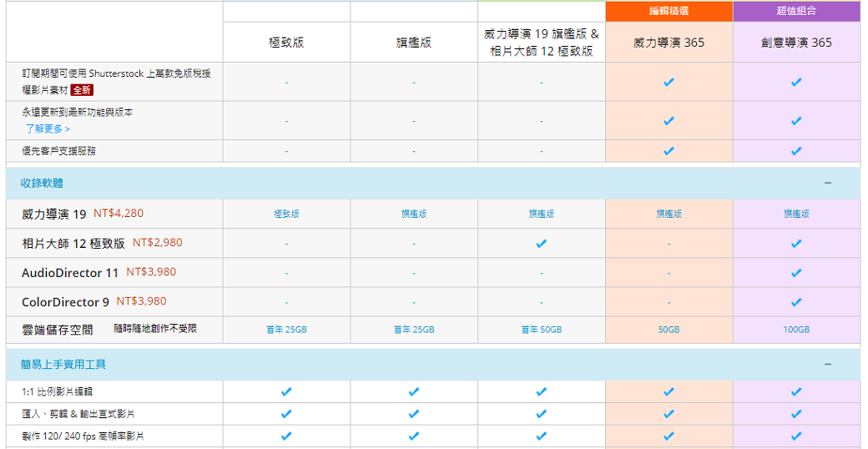Open the 了解更多 > link

click(x=48, y=129)
